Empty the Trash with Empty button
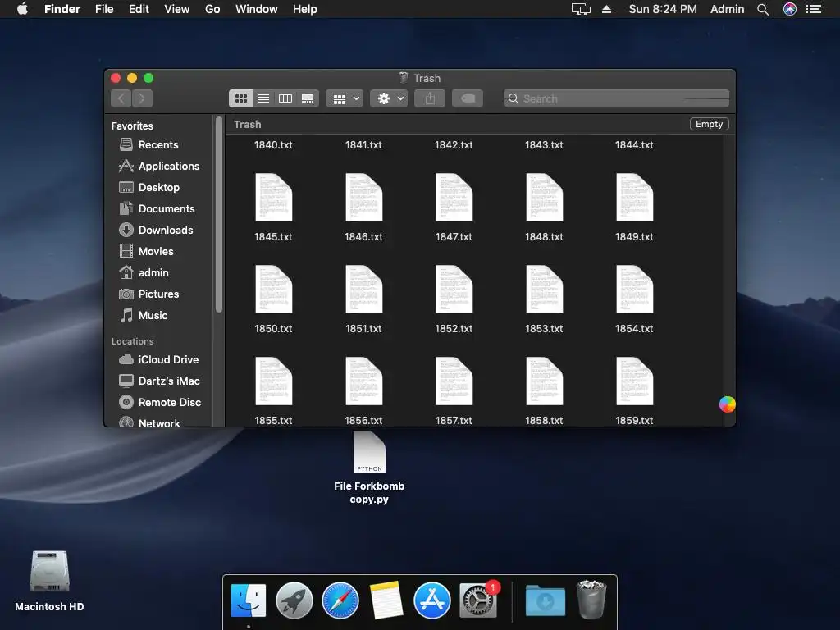The width and height of the screenshot is (840, 630). [710, 124]
